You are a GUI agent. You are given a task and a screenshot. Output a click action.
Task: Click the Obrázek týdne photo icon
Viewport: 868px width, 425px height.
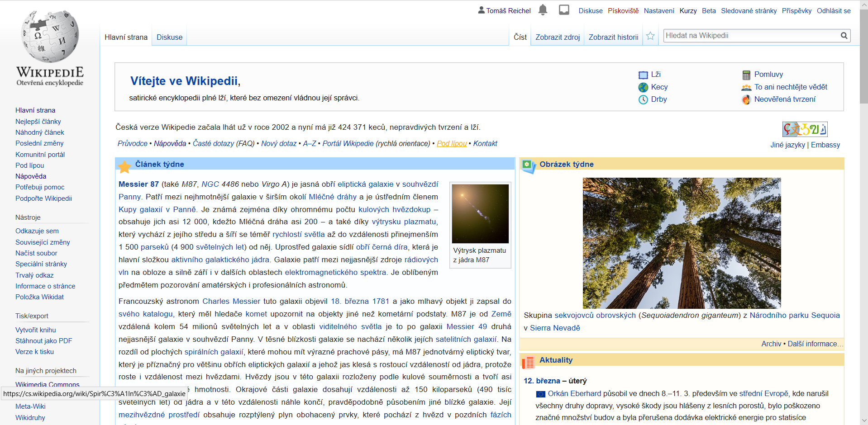point(528,166)
